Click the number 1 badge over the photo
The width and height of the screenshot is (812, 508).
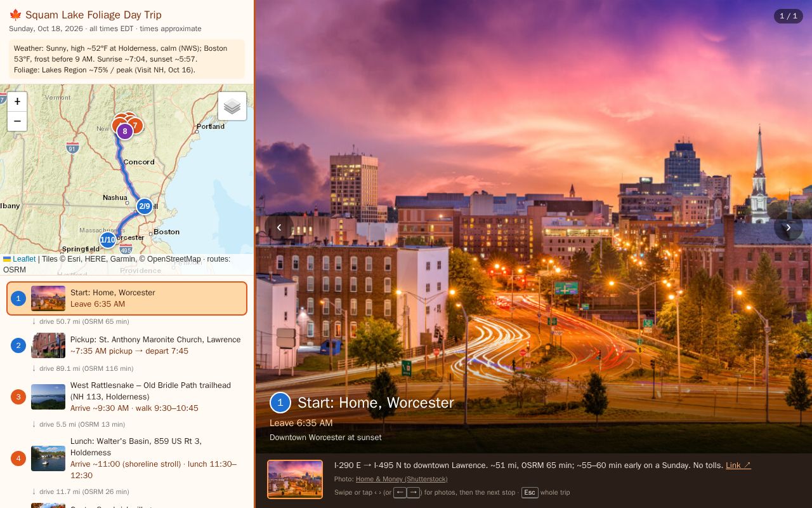click(x=280, y=403)
